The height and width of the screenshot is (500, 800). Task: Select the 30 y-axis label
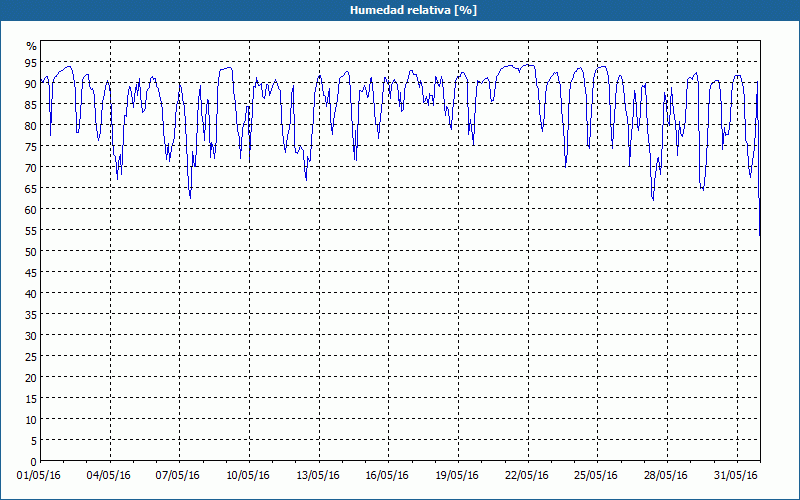point(31,336)
